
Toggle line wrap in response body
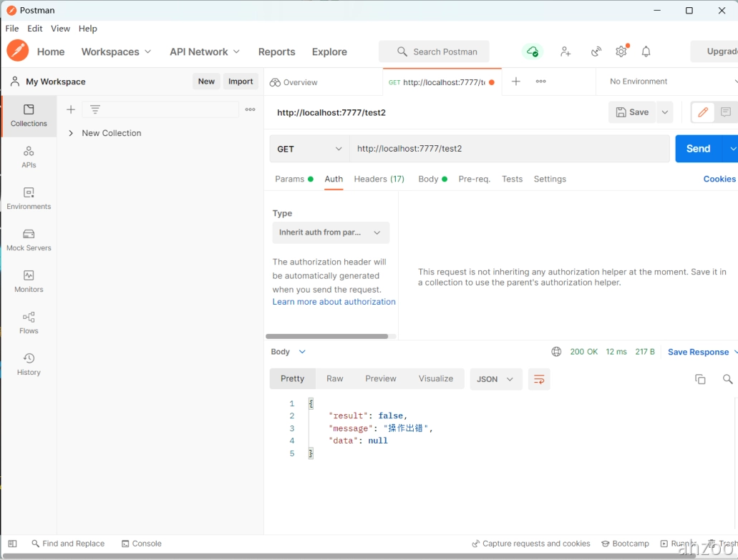click(539, 379)
